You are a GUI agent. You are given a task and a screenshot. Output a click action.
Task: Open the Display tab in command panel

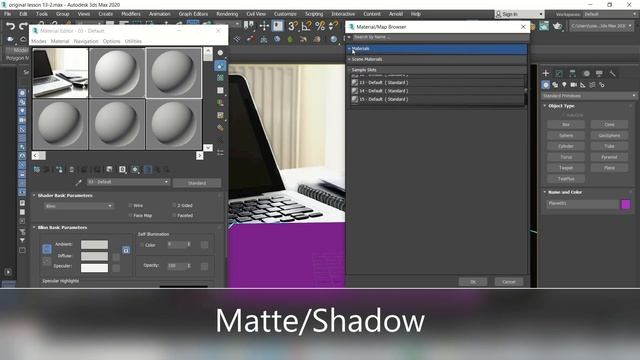[x=599, y=73]
